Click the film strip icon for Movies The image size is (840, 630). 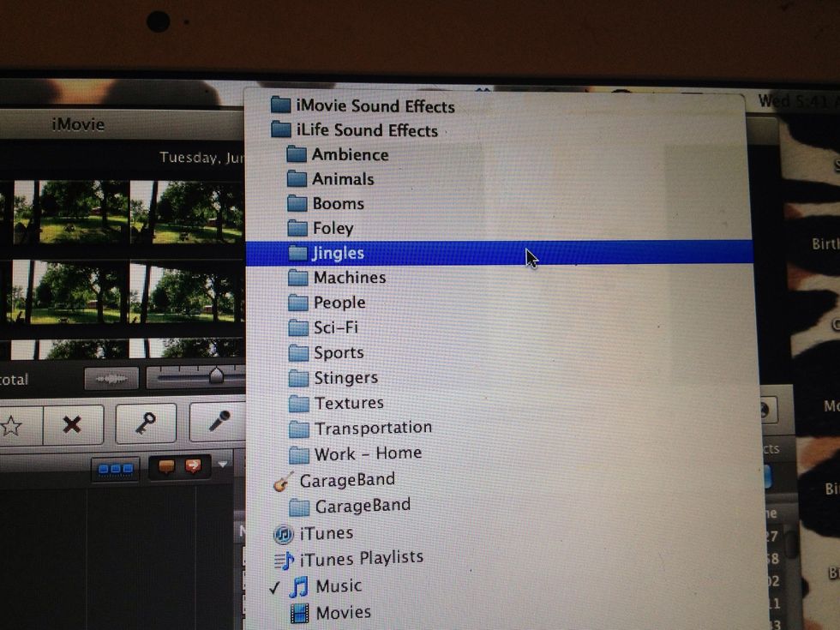pyautogui.click(x=299, y=614)
